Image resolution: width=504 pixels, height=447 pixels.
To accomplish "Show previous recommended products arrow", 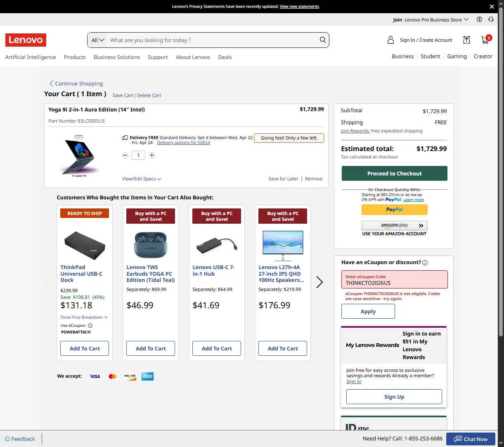I will (x=48, y=282).
